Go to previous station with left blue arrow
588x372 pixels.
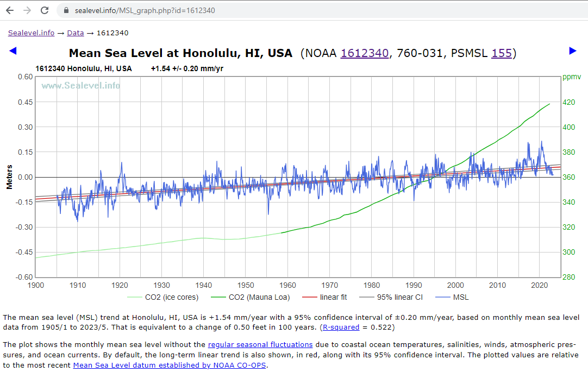coord(13,51)
